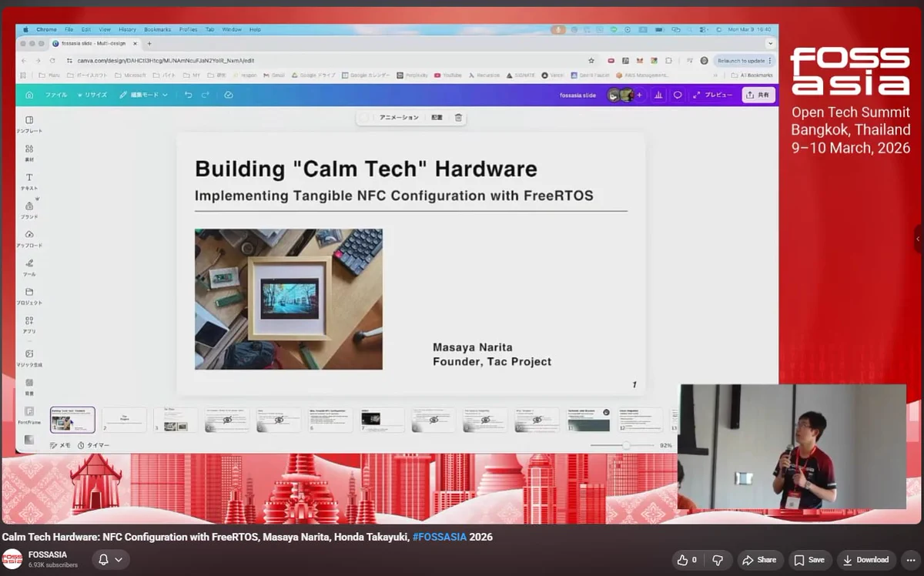Open the FontFrame app in sidebar

coord(29,416)
